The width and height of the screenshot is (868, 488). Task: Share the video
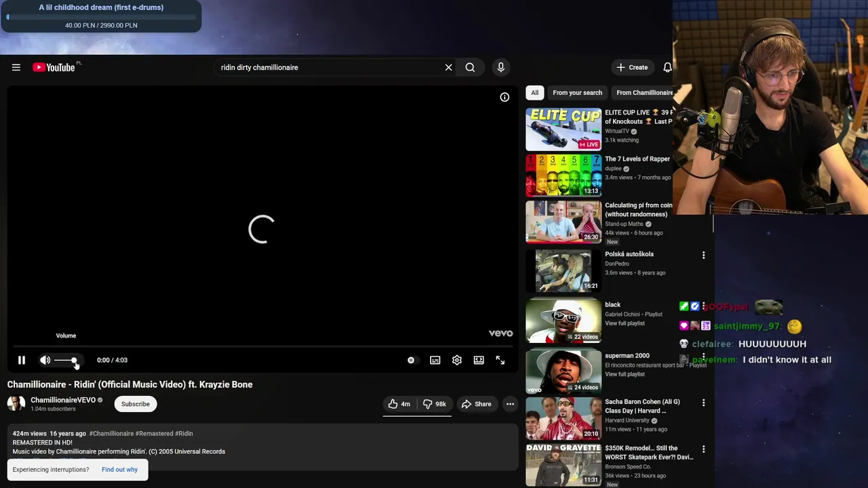click(x=477, y=404)
